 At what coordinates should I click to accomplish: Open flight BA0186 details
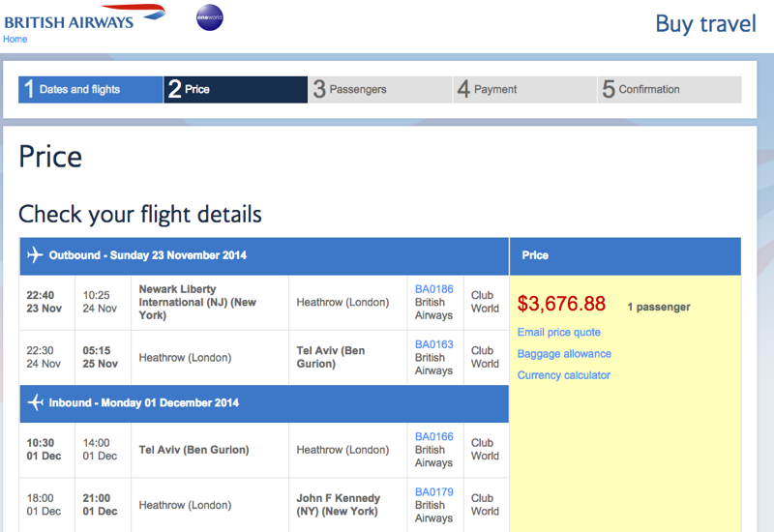click(x=433, y=289)
